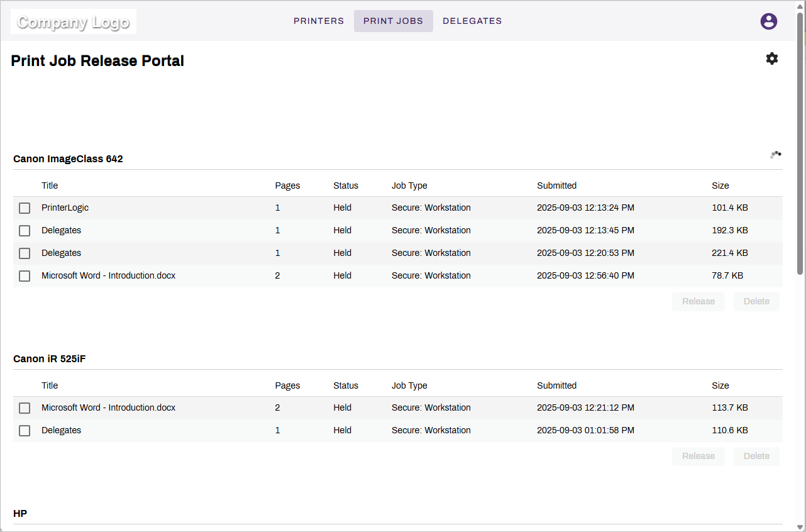The width and height of the screenshot is (806, 532).
Task: Click timestamp 2025-09-03 12:56:40 PM
Action: [585, 275]
